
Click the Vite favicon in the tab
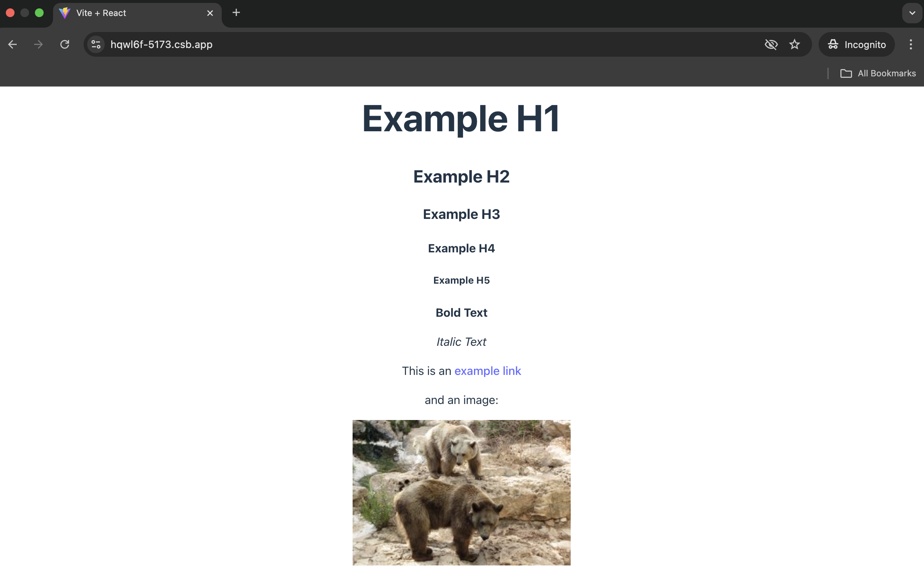point(65,13)
